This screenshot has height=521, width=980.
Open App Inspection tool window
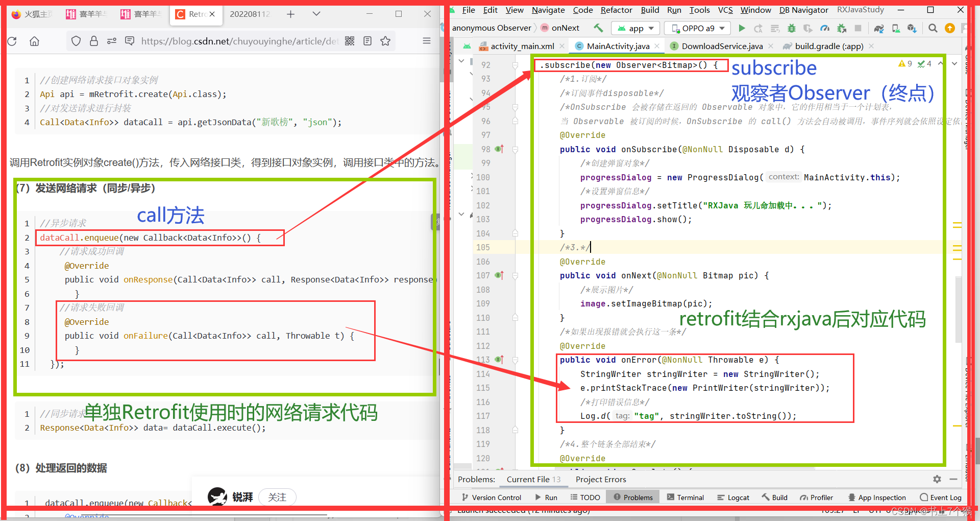877,498
